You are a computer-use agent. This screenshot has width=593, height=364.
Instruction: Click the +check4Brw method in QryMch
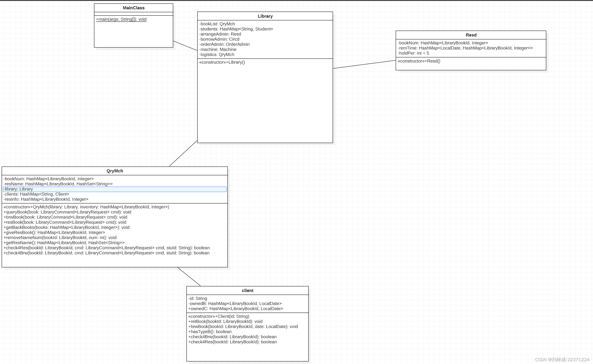point(106,253)
